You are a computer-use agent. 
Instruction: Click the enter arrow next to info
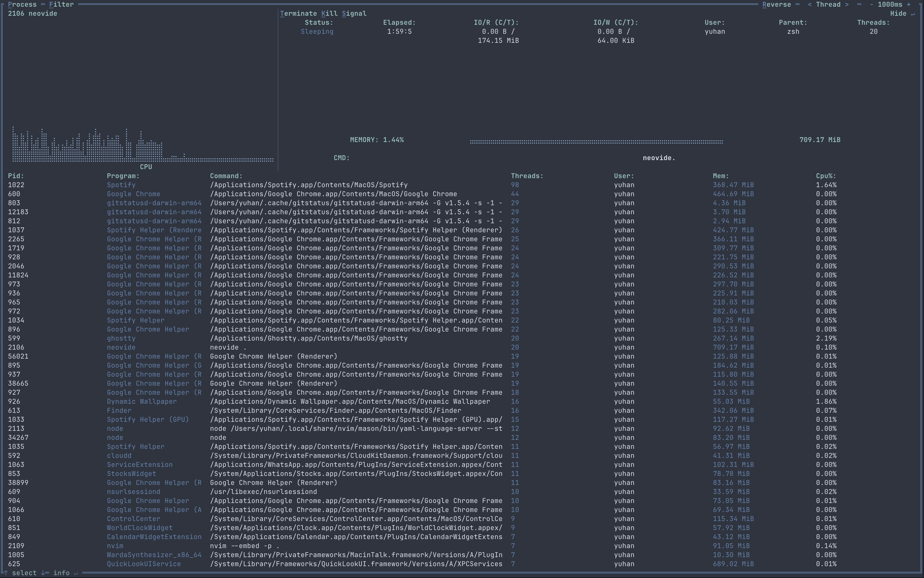click(76, 573)
